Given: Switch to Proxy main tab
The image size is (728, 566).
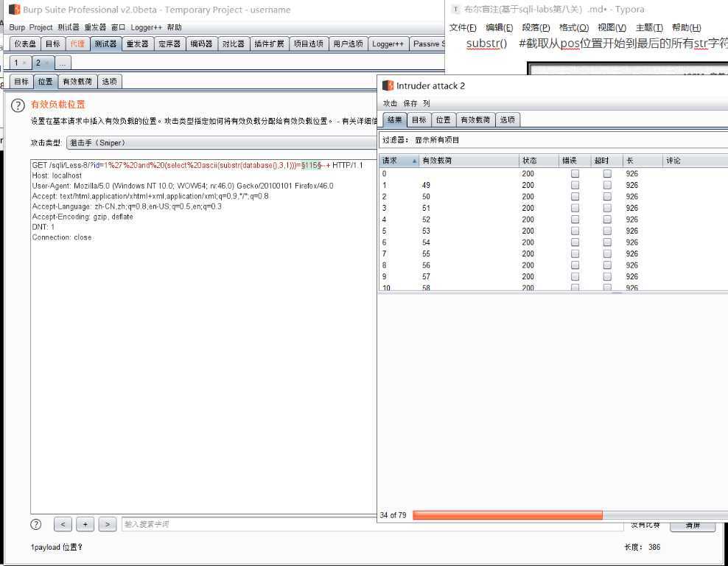Looking at the screenshot, I should click(77, 43).
